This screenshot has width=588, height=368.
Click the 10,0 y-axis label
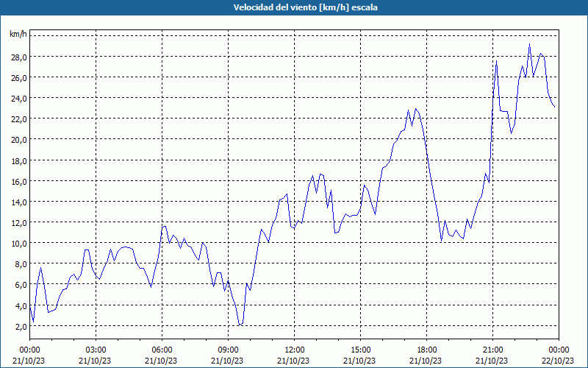tap(19, 244)
